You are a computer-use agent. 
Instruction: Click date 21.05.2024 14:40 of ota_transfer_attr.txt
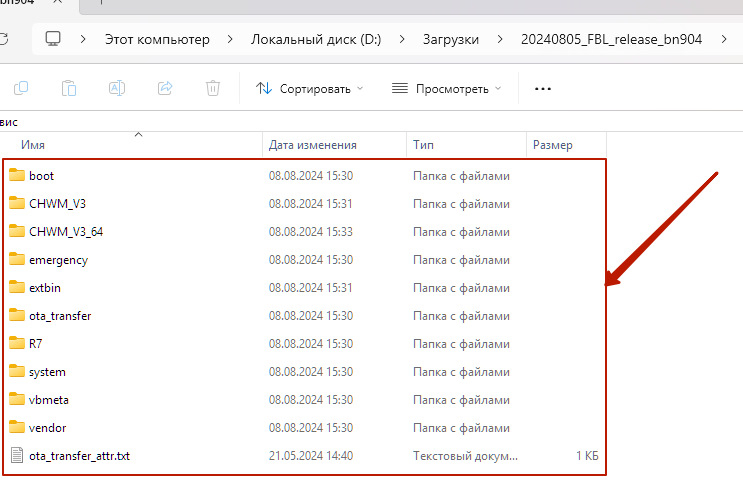pos(311,456)
